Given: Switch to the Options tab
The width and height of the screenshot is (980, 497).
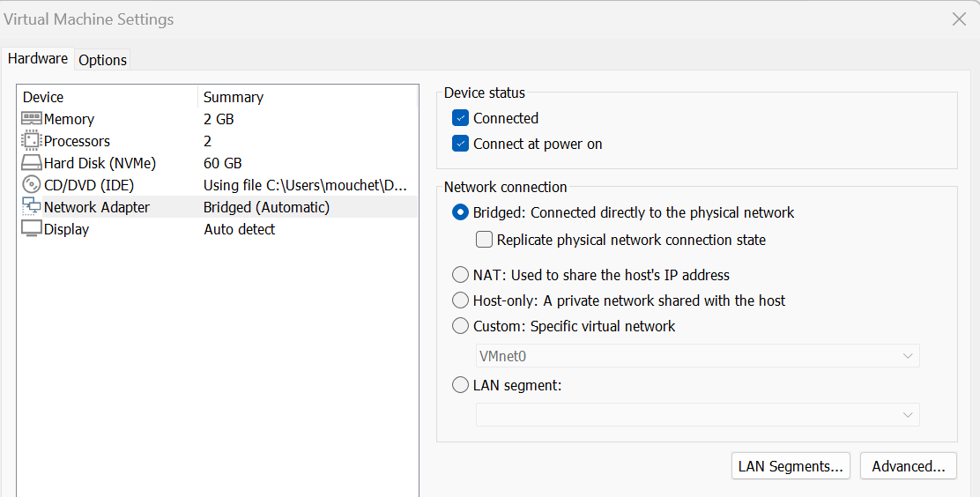Looking at the screenshot, I should [x=102, y=60].
